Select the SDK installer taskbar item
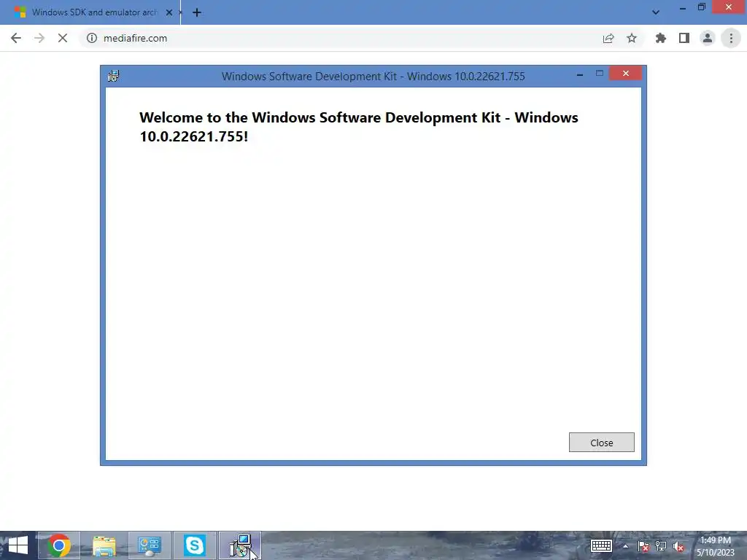This screenshot has height=560, width=747. click(x=239, y=545)
